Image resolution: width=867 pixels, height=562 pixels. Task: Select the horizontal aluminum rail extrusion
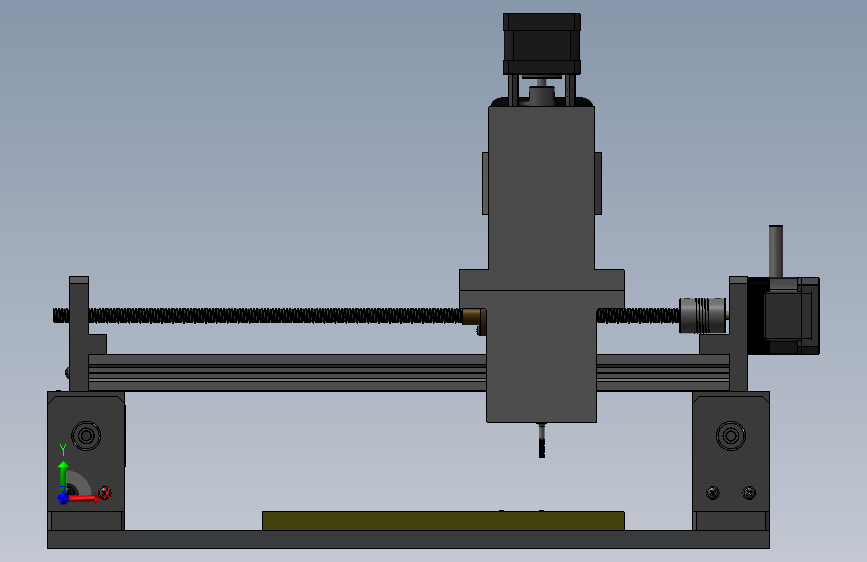click(288, 373)
